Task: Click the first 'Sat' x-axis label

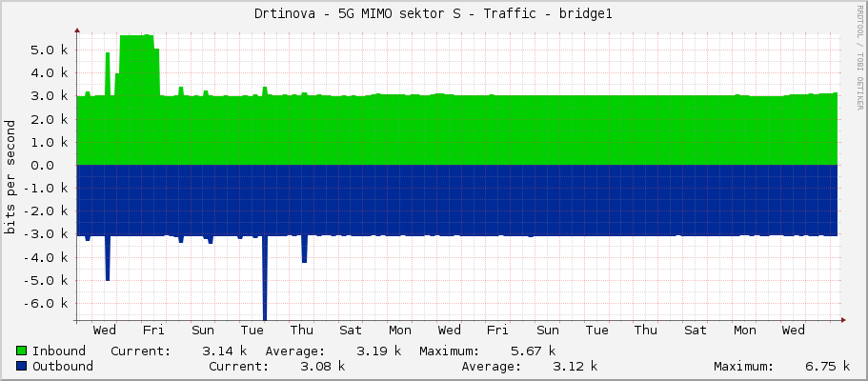Action: tap(351, 331)
